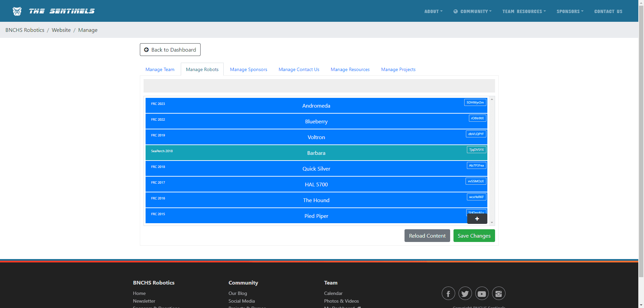Open the Newsletter footer link

pyautogui.click(x=144, y=301)
